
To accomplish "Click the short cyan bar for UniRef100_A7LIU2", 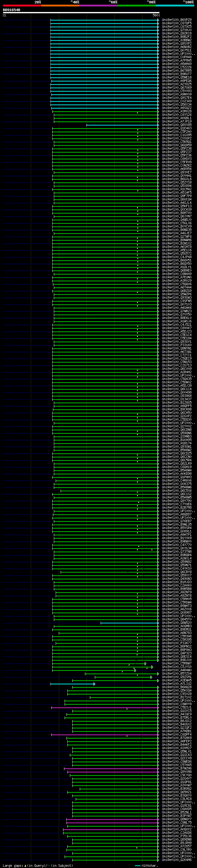I will 73,684.
